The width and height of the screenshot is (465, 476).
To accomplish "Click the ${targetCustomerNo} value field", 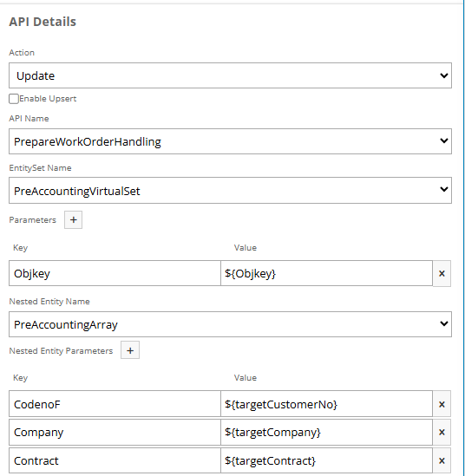I will tap(326, 404).
